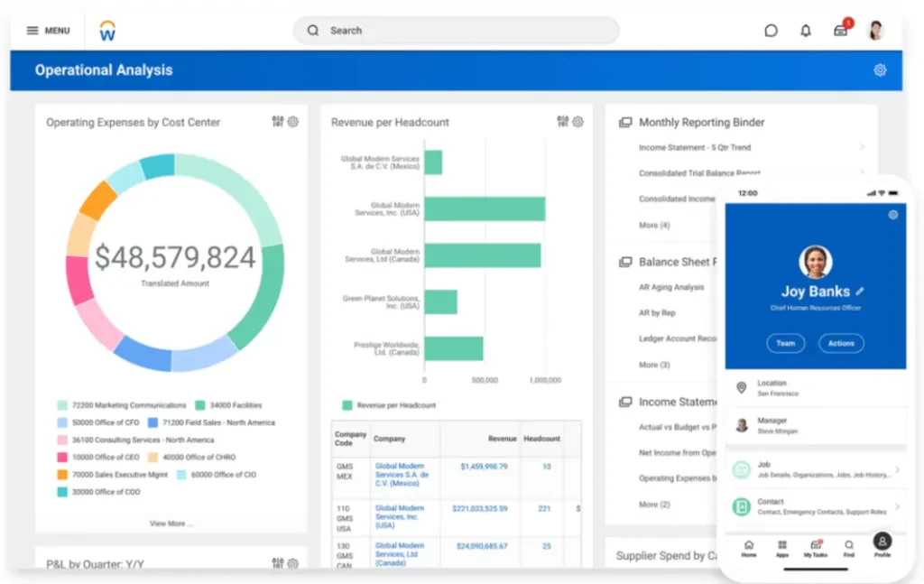This screenshot has height=584, width=924.
Task: Expand Job row chevron on phone
Action: tap(897, 469)
